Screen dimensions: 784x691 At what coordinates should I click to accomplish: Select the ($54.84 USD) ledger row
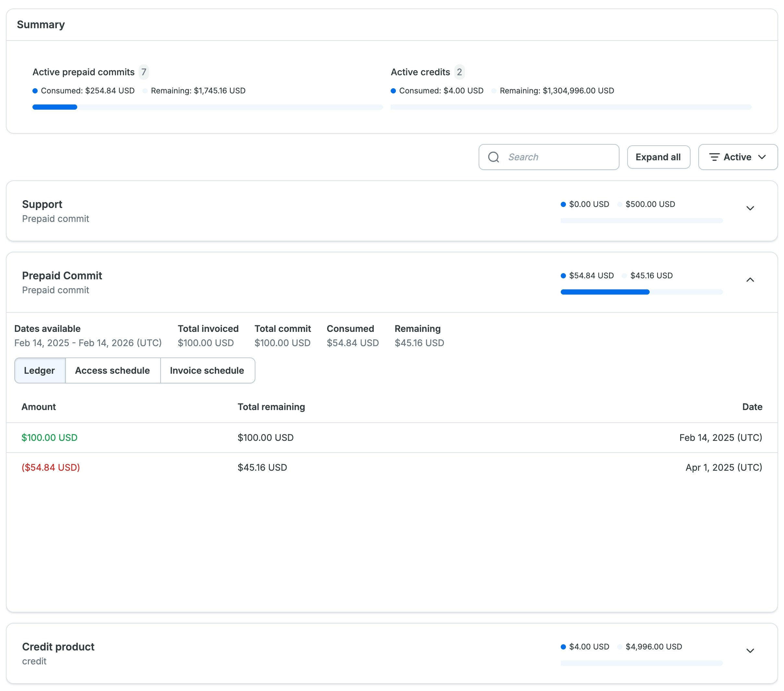coord(51,467)
